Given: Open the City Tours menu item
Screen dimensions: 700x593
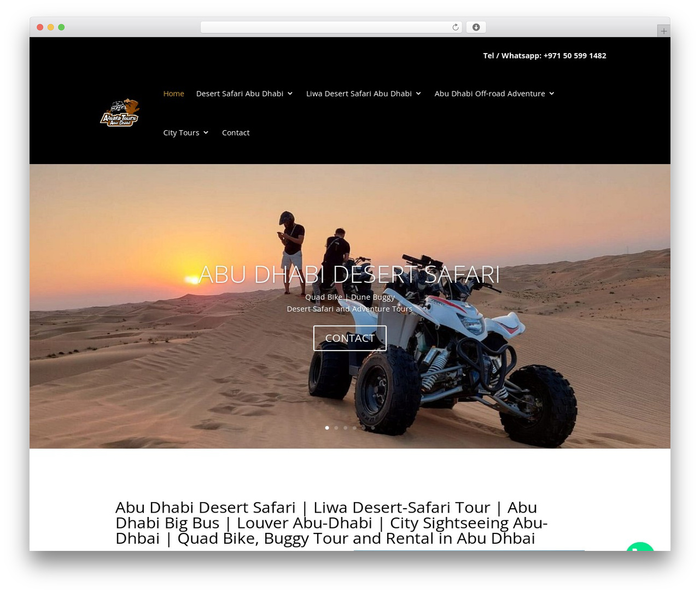Looking at the screenshot, I should 181,133.
